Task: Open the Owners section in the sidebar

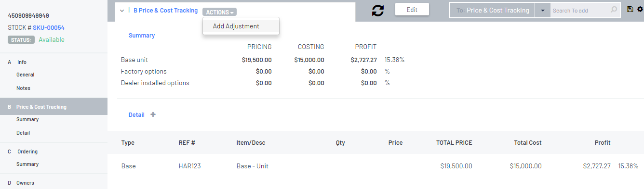Action: (x=25, y=183)
